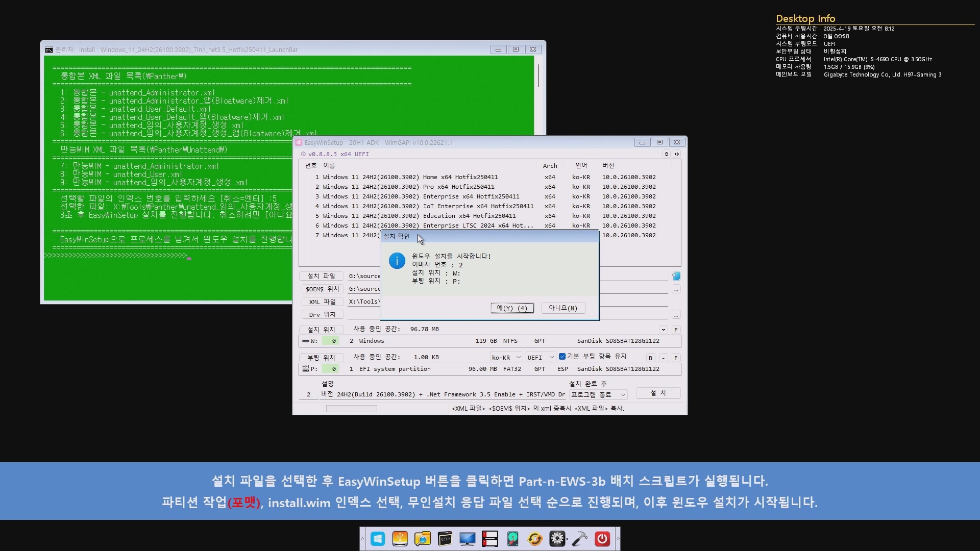Screen dimensions: 980x551
Task: Click the 설치 button to start installation
Action: pos(657,393)
